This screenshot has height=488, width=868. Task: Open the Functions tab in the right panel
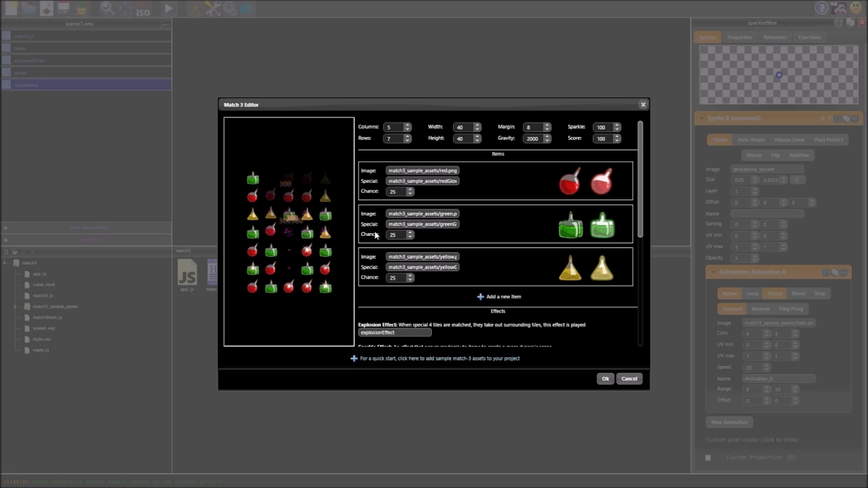tap(810, 37)
